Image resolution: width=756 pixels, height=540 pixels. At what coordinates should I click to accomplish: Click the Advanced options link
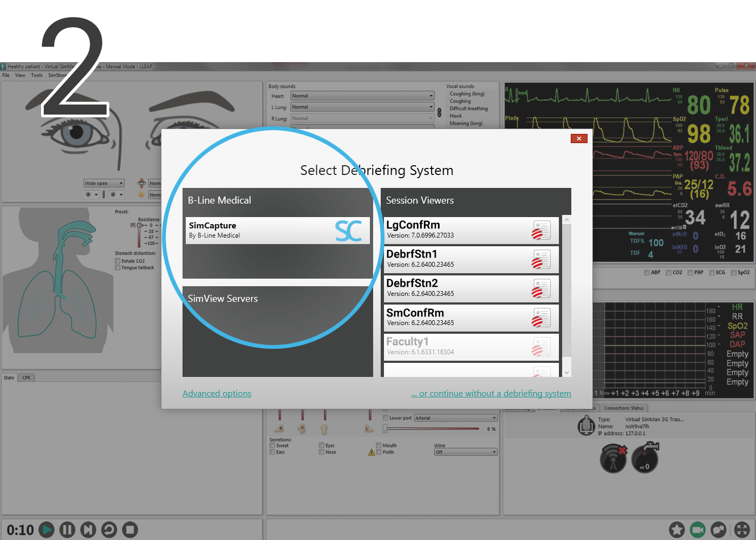point(217,394)
